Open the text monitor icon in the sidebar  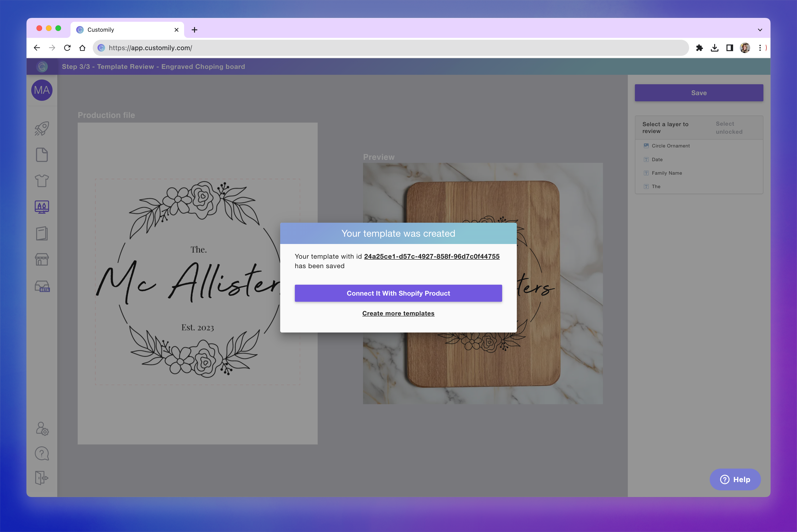point(42,207)
